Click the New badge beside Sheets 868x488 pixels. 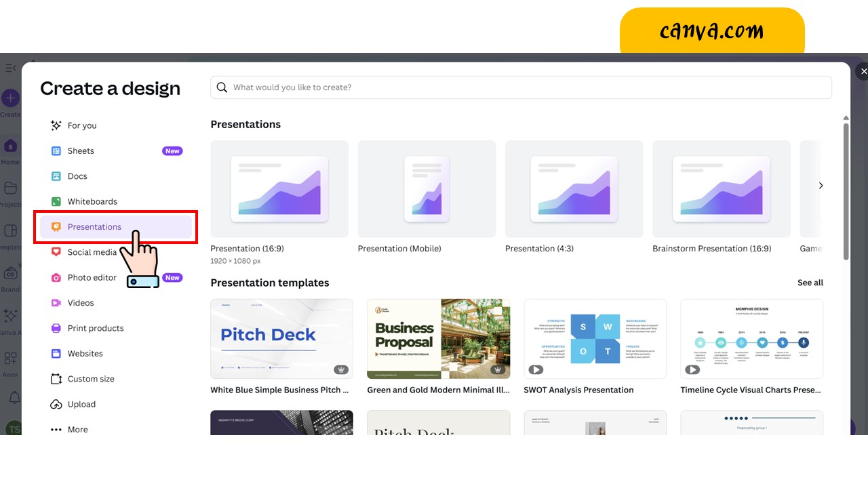[172, 151]
